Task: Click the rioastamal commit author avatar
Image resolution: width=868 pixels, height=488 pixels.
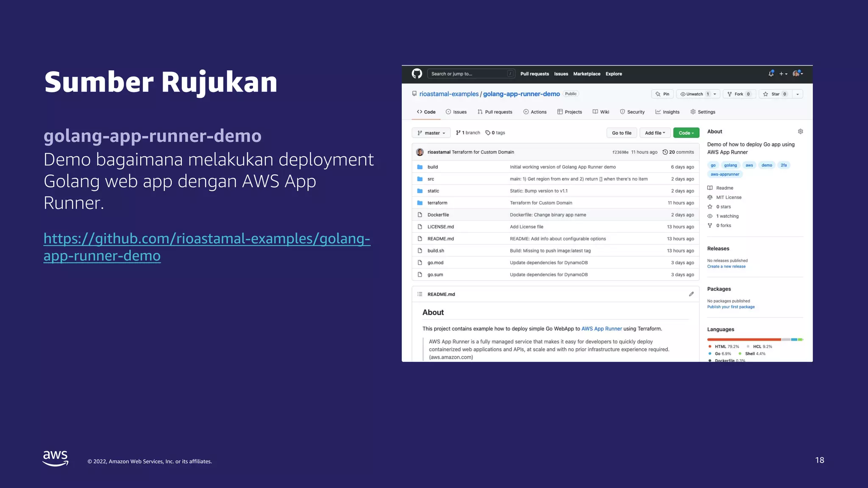Action: click(x=420, y=152)
